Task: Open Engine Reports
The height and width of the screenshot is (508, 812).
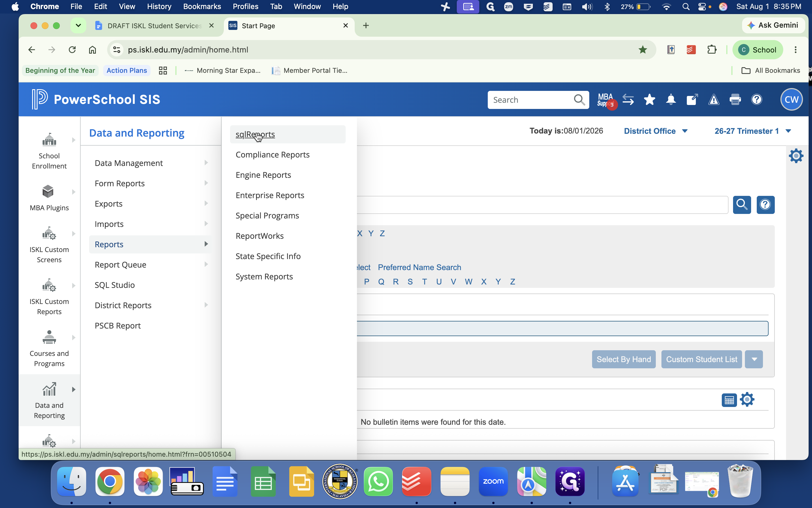Action: [263, 175]
